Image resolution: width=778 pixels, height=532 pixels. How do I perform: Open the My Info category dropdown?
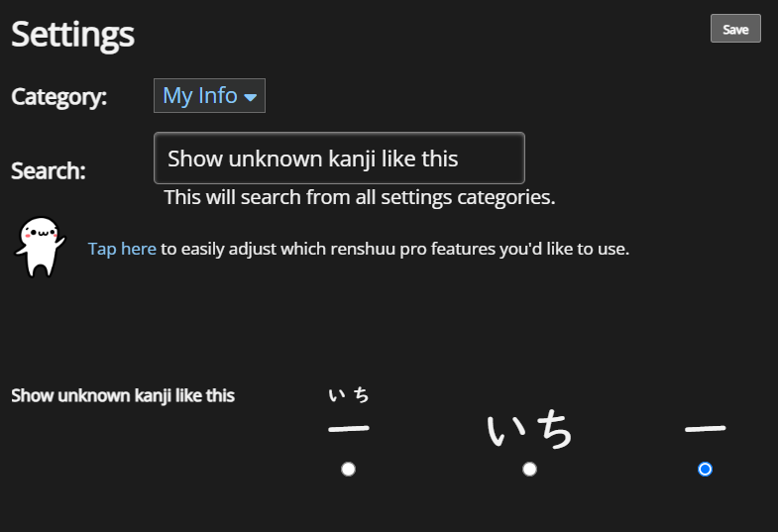pos(209,96)
